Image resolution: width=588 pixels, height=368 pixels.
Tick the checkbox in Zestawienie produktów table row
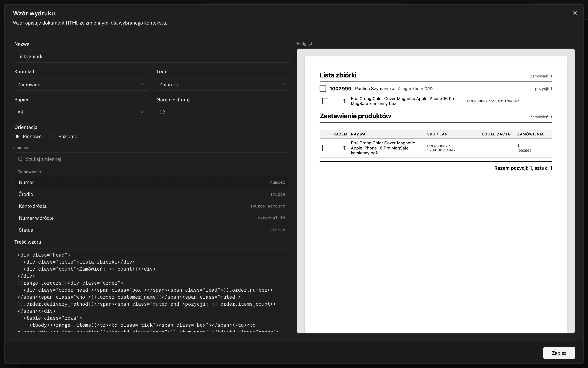point(325,148)
